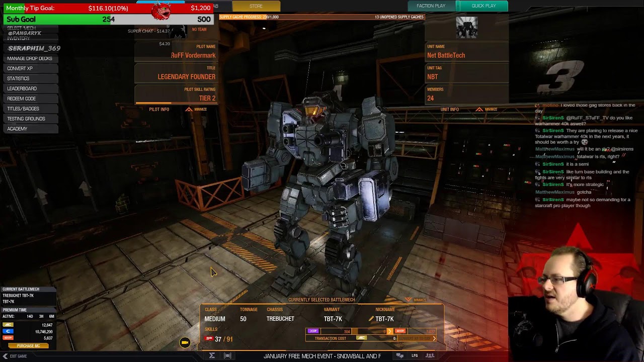Click the yellow camera view icon
Viewport: 644px width, 362px height.
coord(185,342)
